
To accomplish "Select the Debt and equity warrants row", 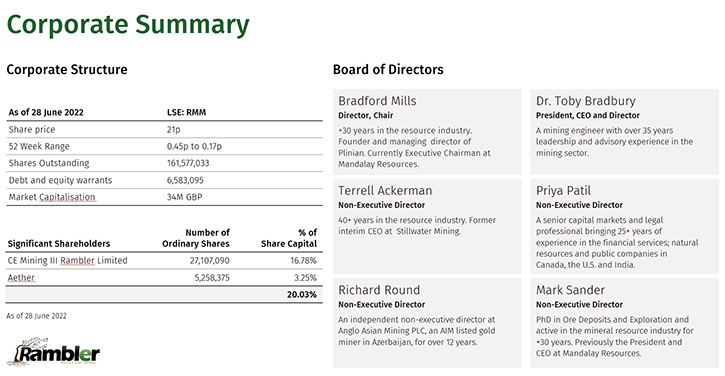I will [x=164, y=180].
